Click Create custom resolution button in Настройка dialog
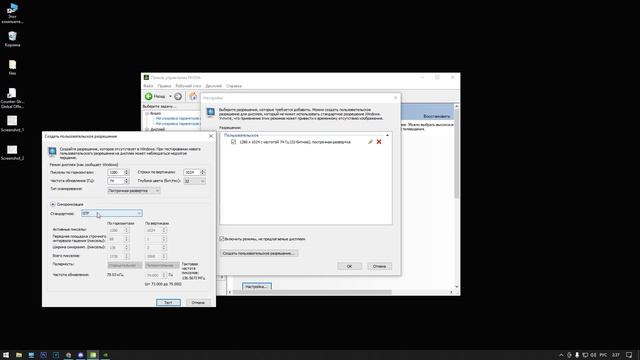This screenshot has height=360, width=640. coord(259,253)
